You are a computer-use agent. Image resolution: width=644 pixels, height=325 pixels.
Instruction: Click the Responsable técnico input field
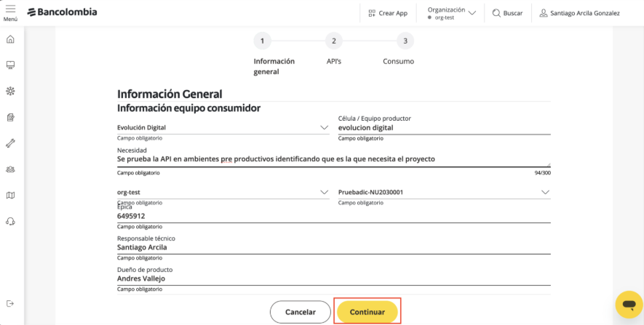coord(333,247)
